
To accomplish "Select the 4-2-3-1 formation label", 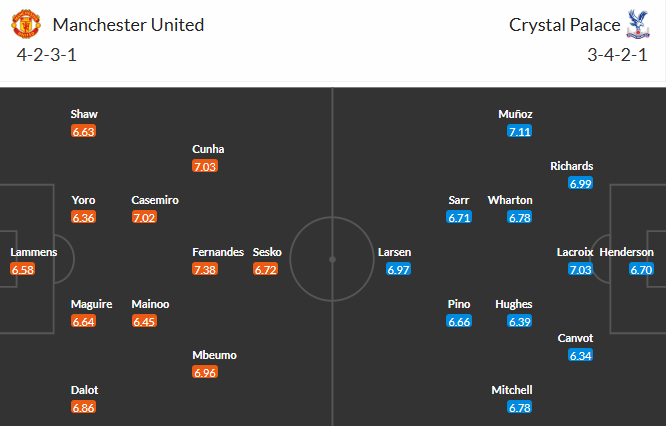I will point(47,54).
